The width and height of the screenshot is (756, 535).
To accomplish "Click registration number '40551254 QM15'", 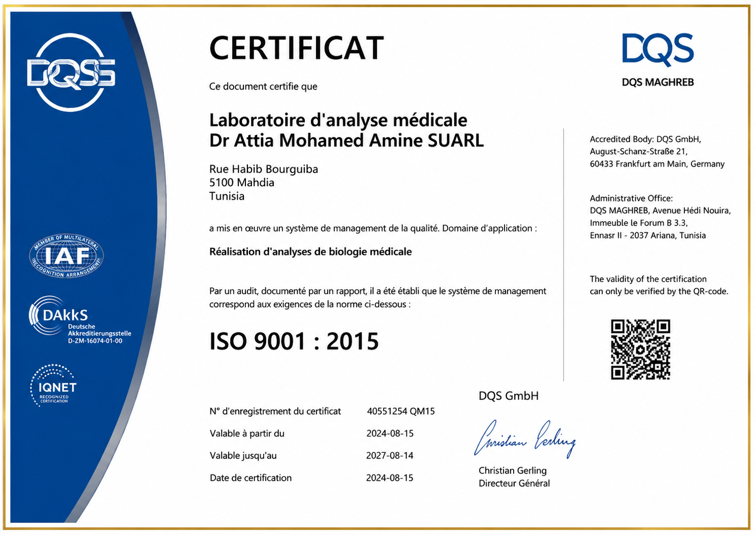I will point(401,411).
